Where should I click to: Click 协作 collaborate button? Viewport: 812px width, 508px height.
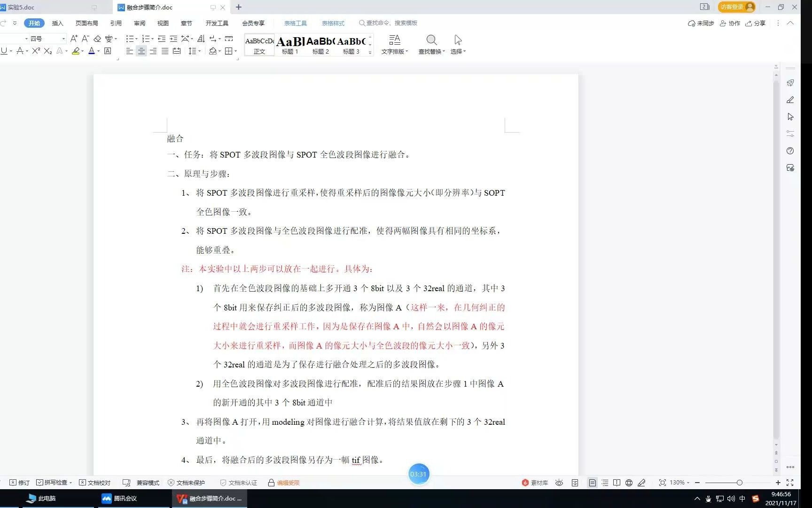click(730, 23)
